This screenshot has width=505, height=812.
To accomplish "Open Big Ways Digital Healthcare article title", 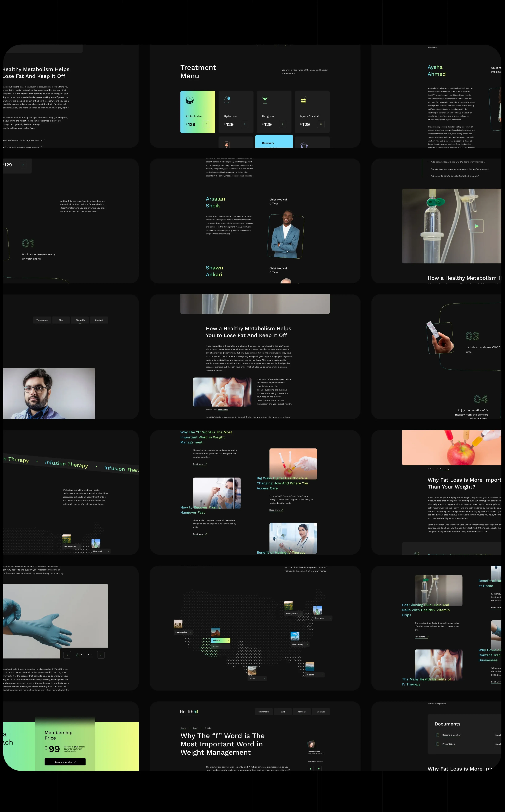I will pos(283,483).
